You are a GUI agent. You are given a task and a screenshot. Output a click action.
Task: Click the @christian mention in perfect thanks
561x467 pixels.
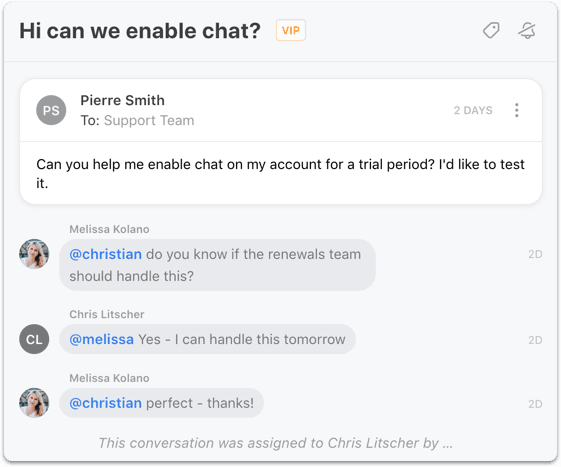pyautogui.click(x=106, y=403)
